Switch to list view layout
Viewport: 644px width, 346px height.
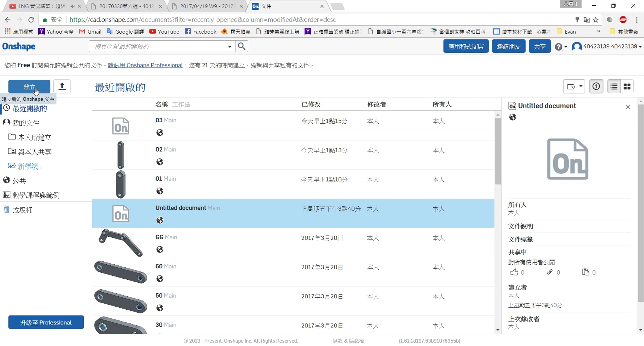click(x=614, y=86)
